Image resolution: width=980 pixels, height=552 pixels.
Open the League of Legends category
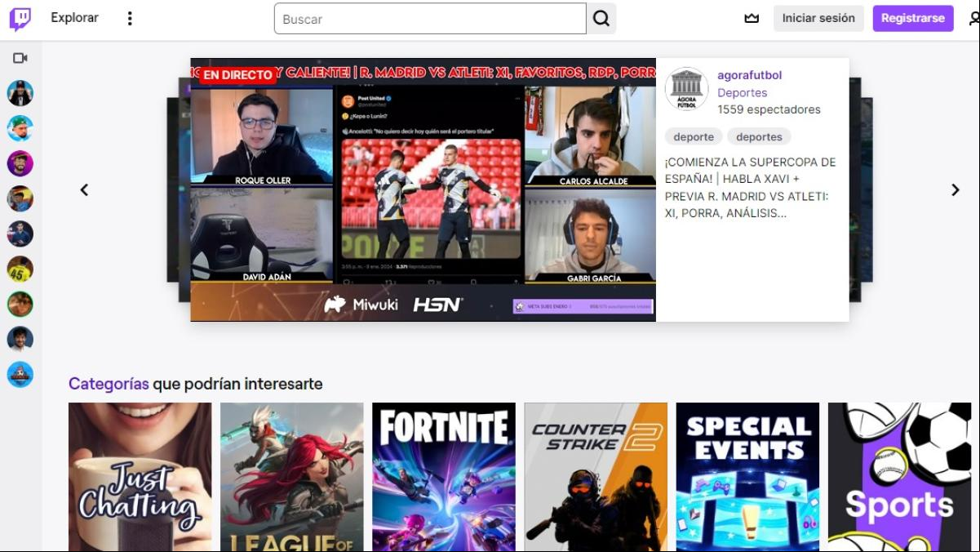point(291,477)
